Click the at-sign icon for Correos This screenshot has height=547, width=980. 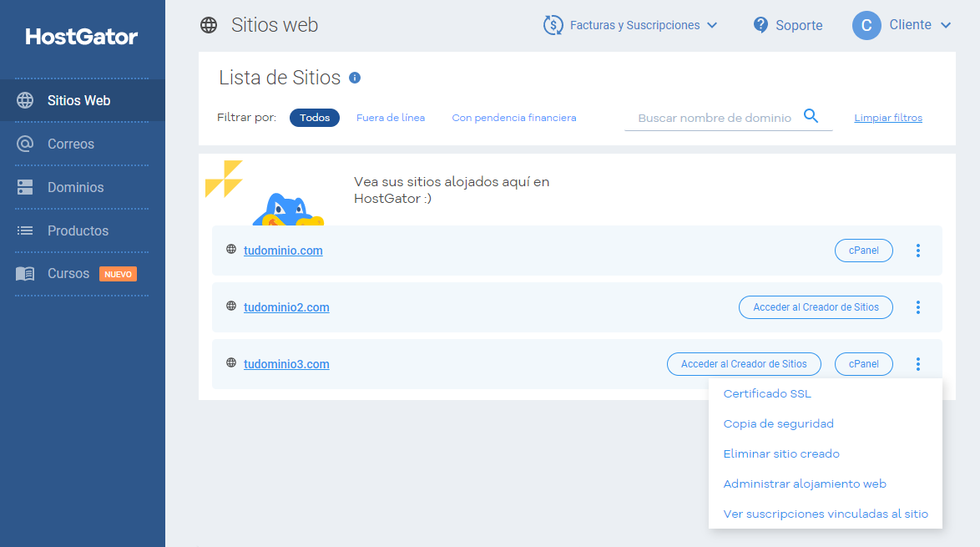(x=25, y=144)
